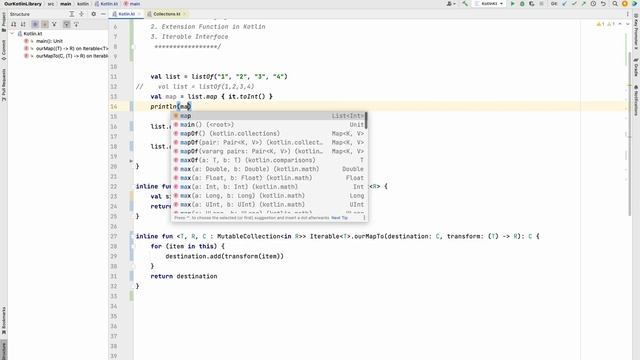
Task: Click Git push arrow icon
Action: click(584, 4)
